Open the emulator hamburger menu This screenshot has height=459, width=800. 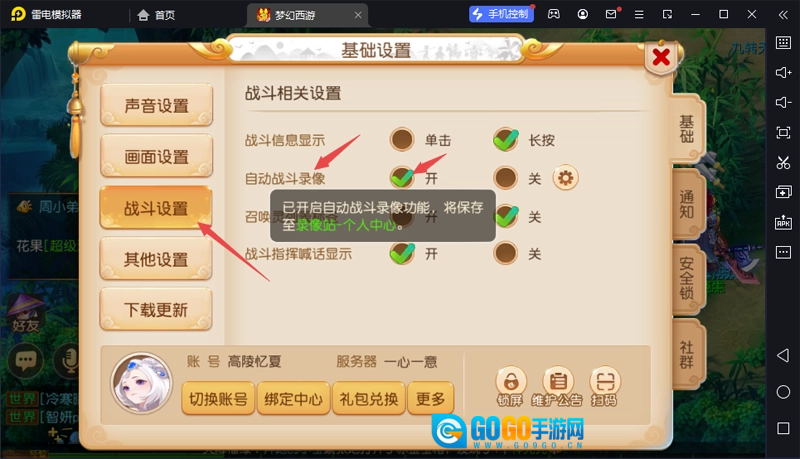[639, 14]
